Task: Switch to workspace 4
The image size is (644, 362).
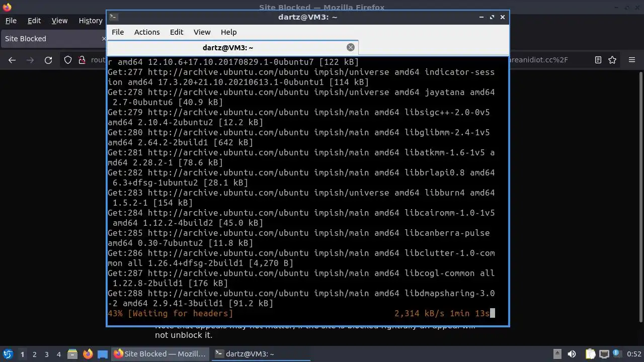Action: (x=58, y=354)
